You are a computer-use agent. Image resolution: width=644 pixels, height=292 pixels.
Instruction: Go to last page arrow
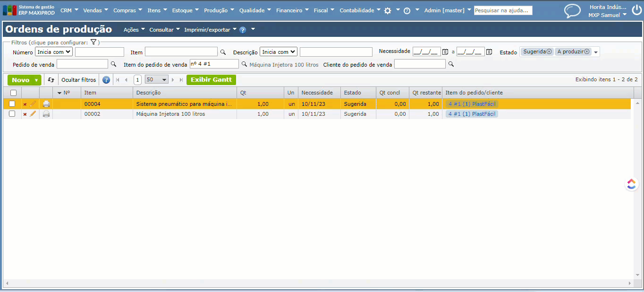181,80
